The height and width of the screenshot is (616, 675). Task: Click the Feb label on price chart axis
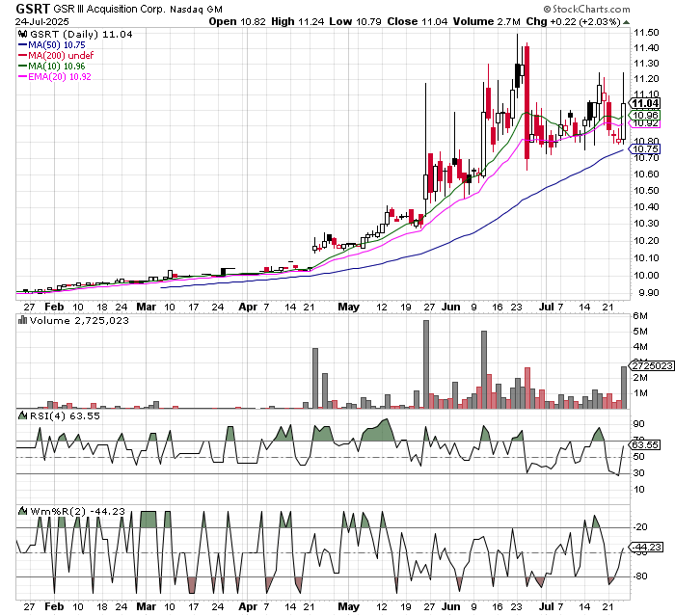54,307
